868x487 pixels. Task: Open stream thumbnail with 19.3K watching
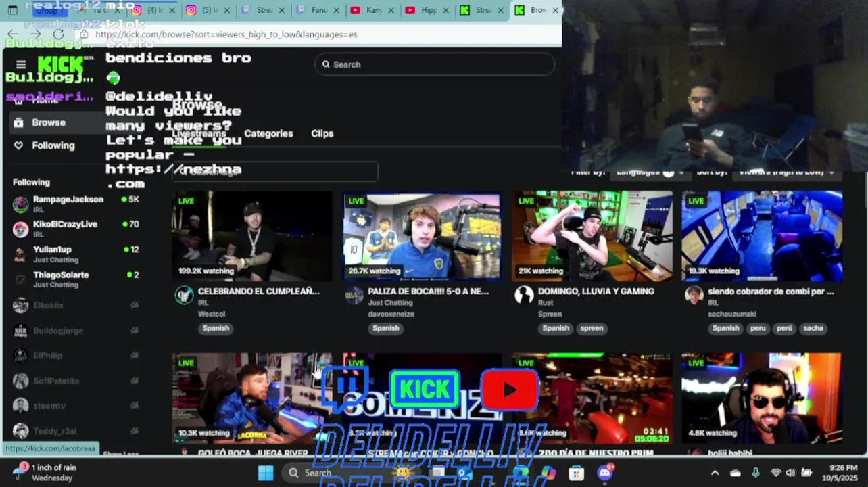762,236
